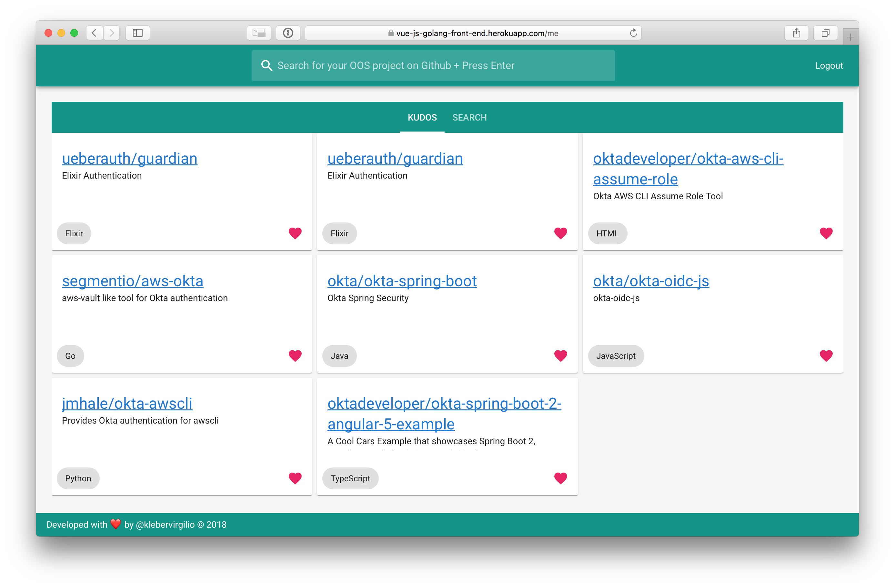
Task: Click the Safari forward arrow
Action: click(x=112, y=33)
